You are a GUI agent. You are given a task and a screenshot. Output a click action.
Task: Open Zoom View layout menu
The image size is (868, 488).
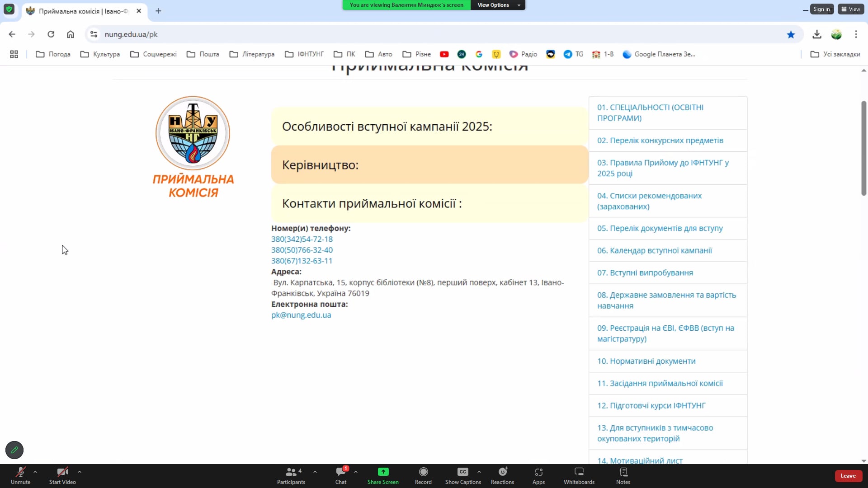pyautogui.click(x=851, y=9)
